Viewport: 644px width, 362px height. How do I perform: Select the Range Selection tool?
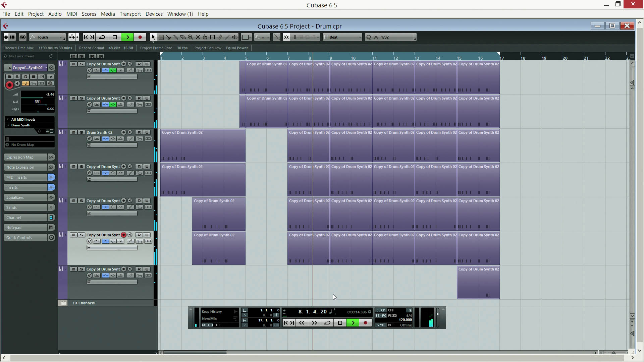tap(161, 37)
